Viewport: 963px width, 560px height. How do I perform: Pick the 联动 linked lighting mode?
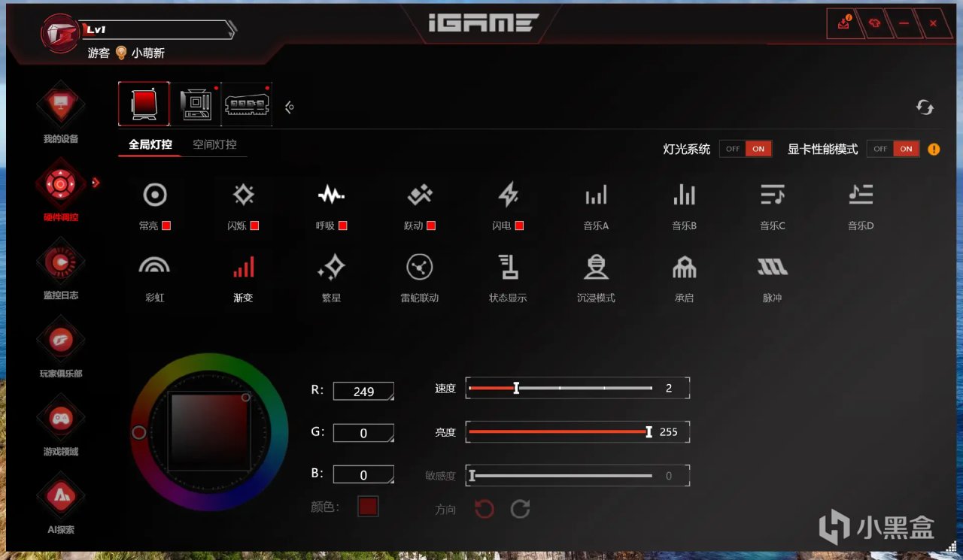tap(420, 195)
